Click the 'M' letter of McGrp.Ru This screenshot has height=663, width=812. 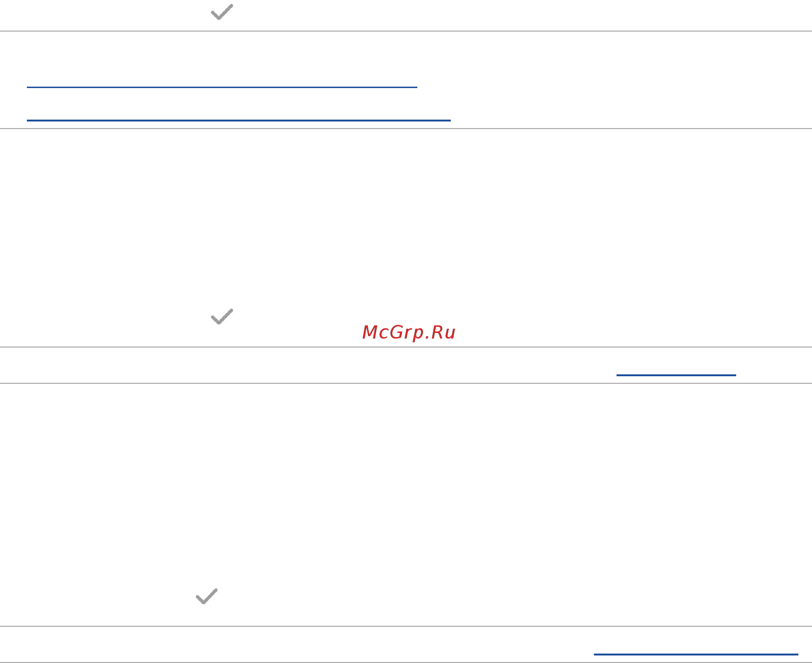(369, 332)
